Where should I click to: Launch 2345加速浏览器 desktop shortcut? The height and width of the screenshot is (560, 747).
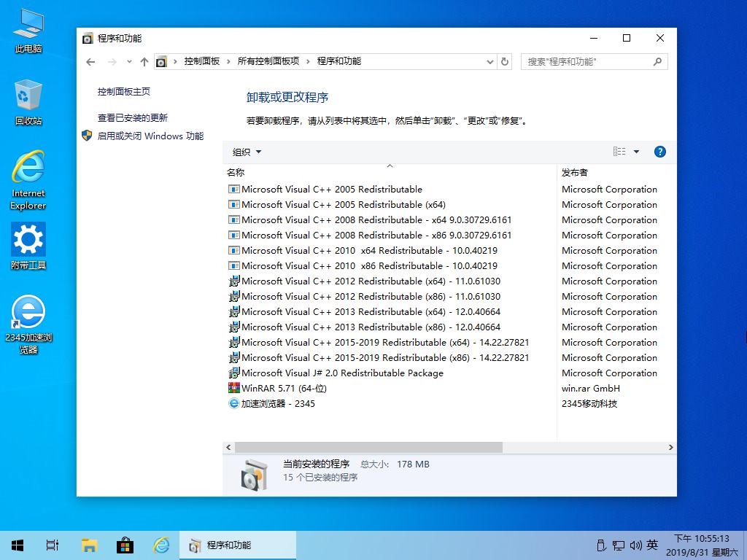tap(28, 324)
